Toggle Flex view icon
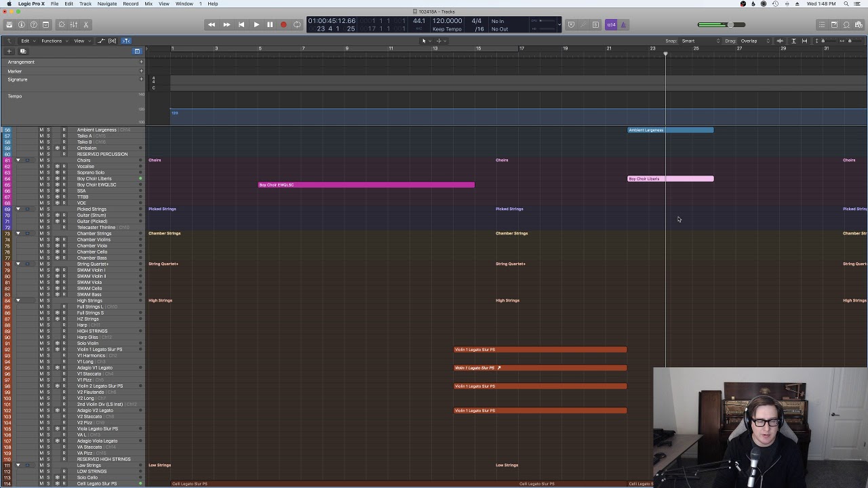 point(113,41)
